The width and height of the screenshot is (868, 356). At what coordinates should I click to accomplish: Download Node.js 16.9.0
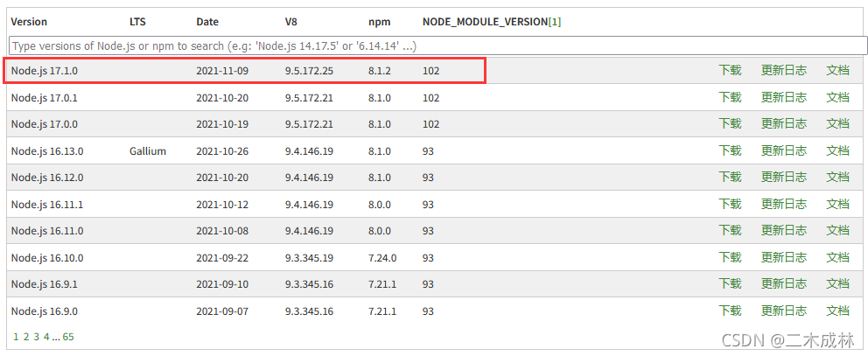(730, 311)
